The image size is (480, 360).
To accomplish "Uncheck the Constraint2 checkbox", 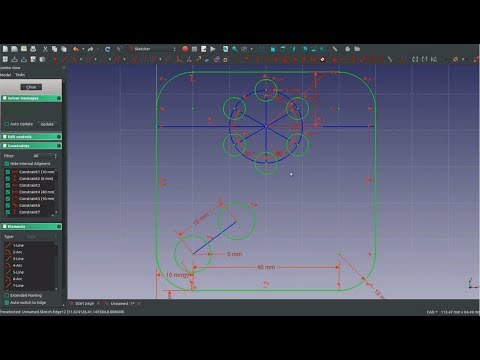I will pos(8,179).
